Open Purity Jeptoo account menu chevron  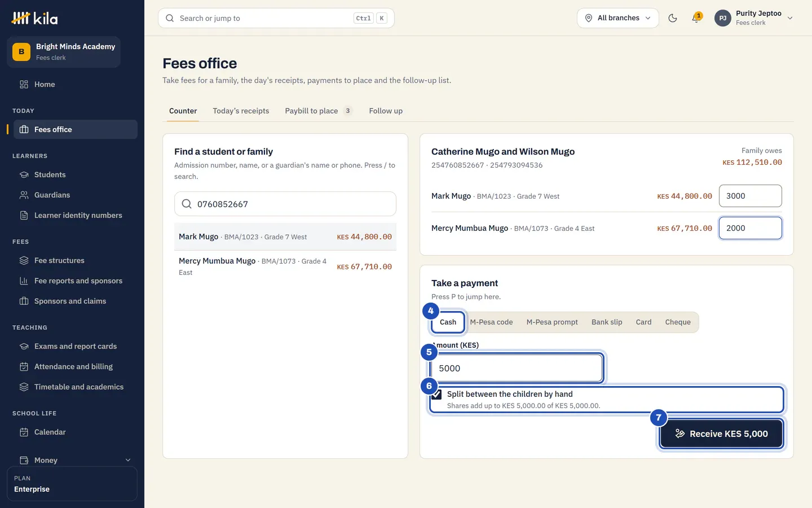click(x=790, y=18)
